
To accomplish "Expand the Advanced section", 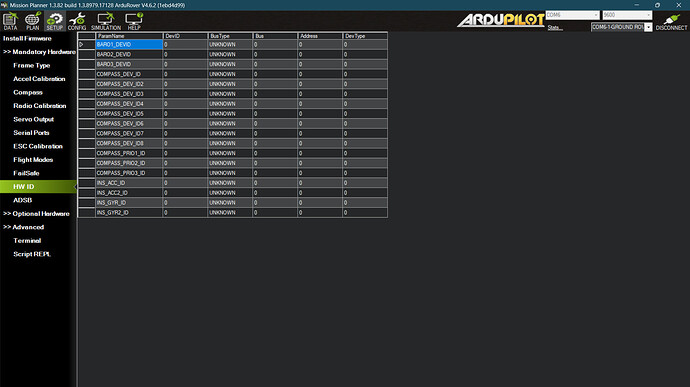I will coord(24,227).
